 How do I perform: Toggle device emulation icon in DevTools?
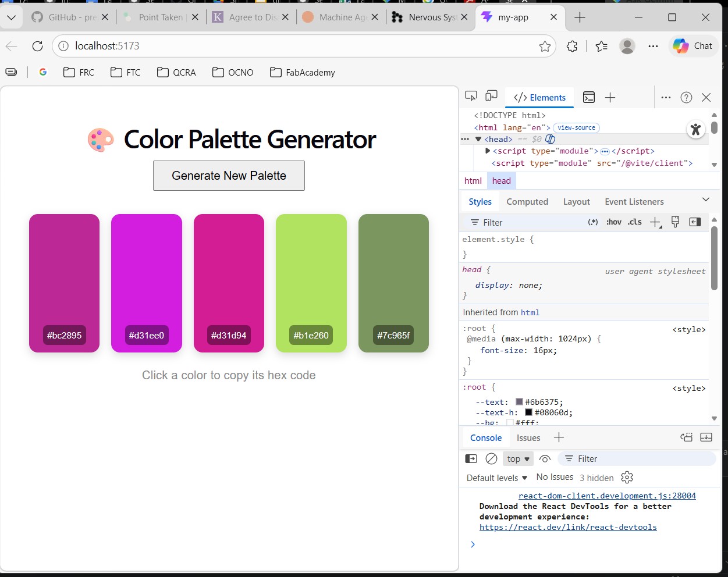click(x=492, y=97)
